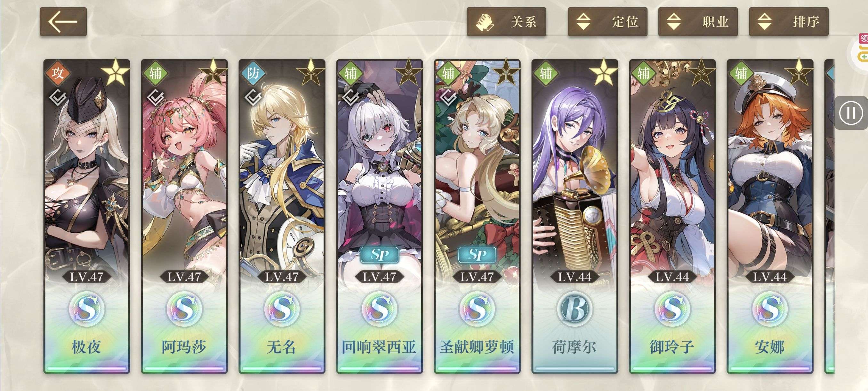
Task: Click the 防 role badge on 无名's card
Action: [253, 73]
